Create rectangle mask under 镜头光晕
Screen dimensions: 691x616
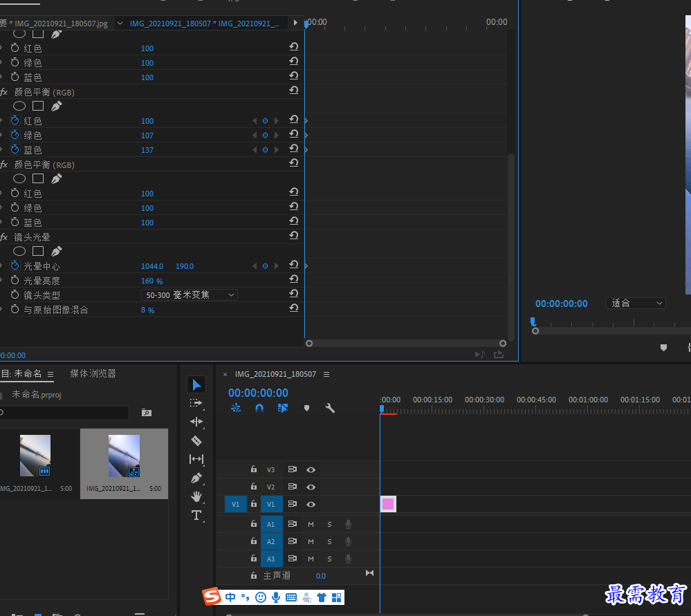38,251
